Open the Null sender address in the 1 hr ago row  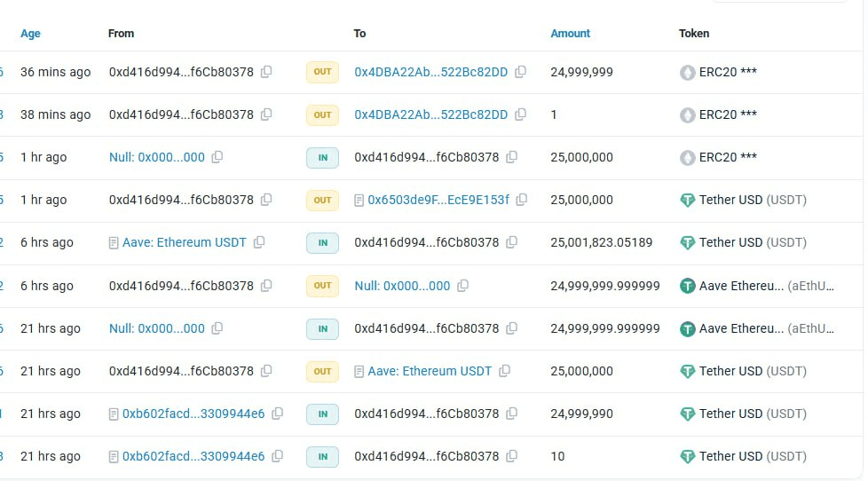(x=156, y=157)
